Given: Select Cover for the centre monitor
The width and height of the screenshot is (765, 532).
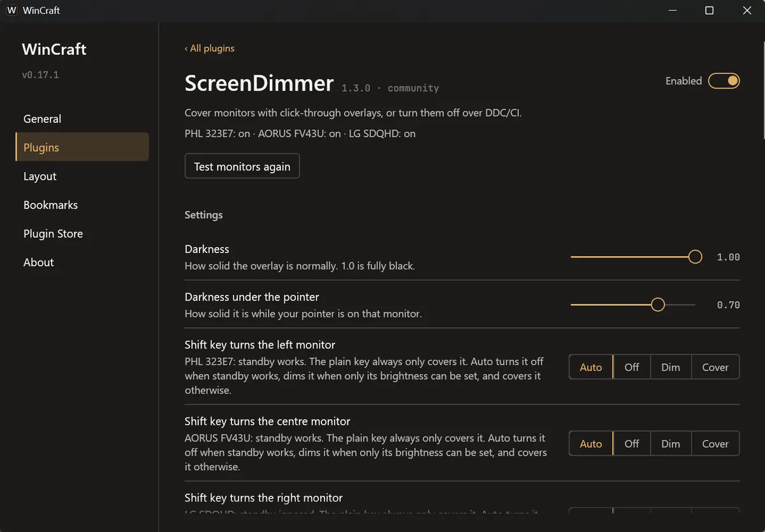Looking at the screenshot, I should [715, 443].
